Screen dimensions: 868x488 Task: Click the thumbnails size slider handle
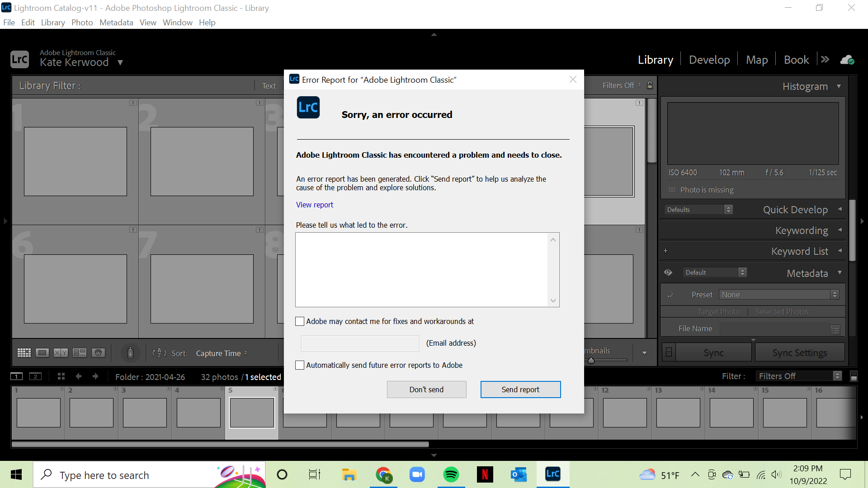pos(591,361)
